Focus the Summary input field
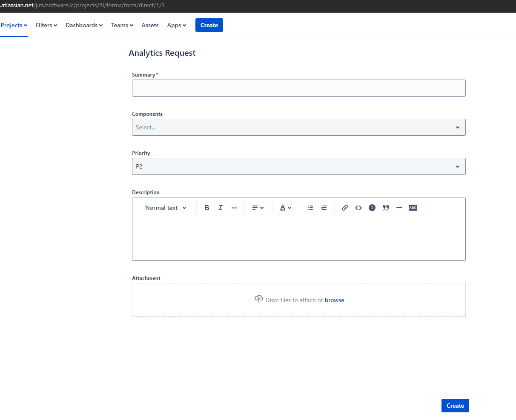516x420 pixels. 299,88
